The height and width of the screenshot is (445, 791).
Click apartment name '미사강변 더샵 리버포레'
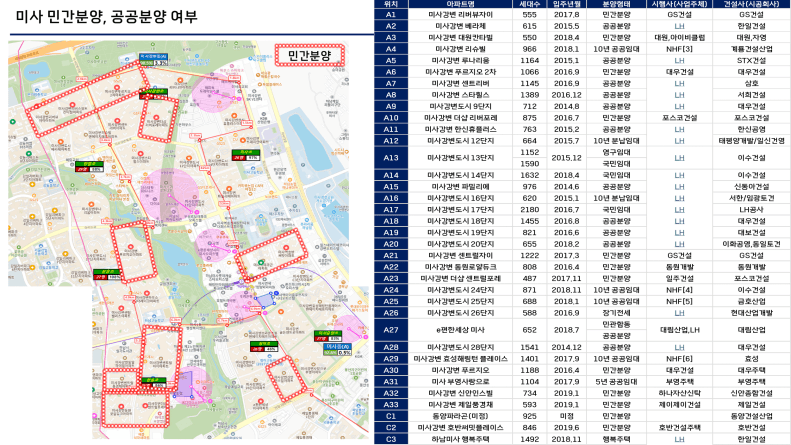point(460,118)
